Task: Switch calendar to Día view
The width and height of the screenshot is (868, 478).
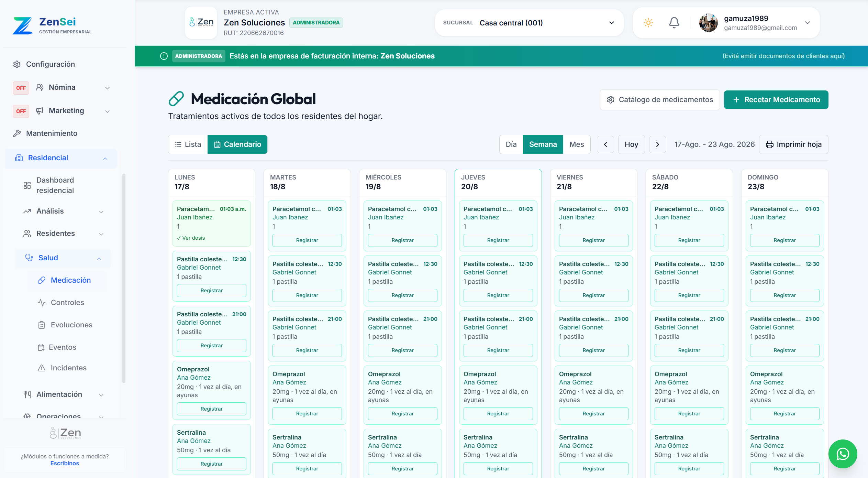Action: click(511, 144)
